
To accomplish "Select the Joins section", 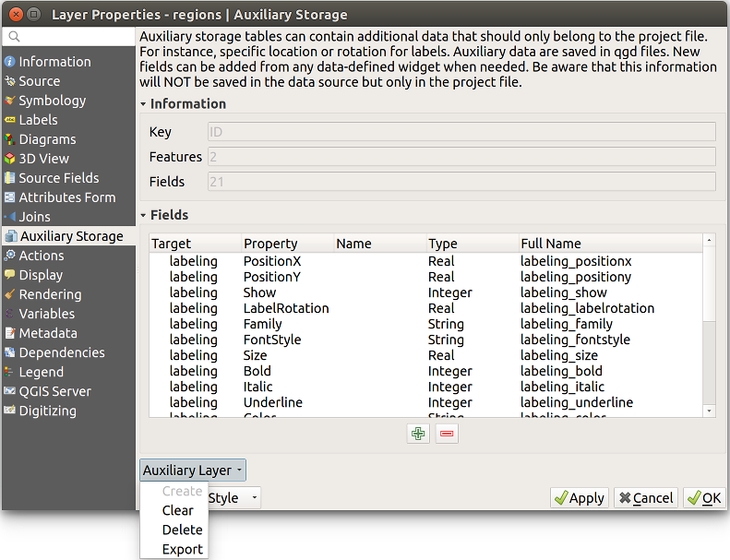I will click(x=35, y=217).
